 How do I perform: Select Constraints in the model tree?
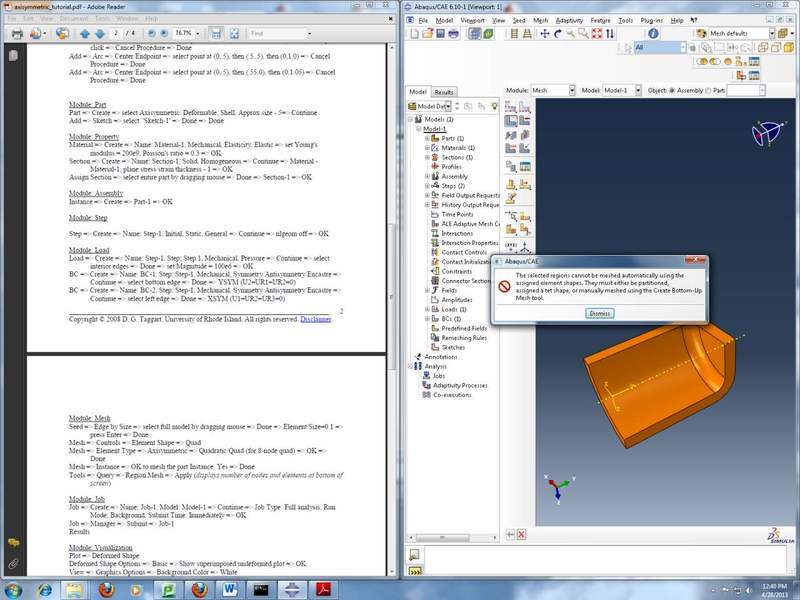click(456, 271)
